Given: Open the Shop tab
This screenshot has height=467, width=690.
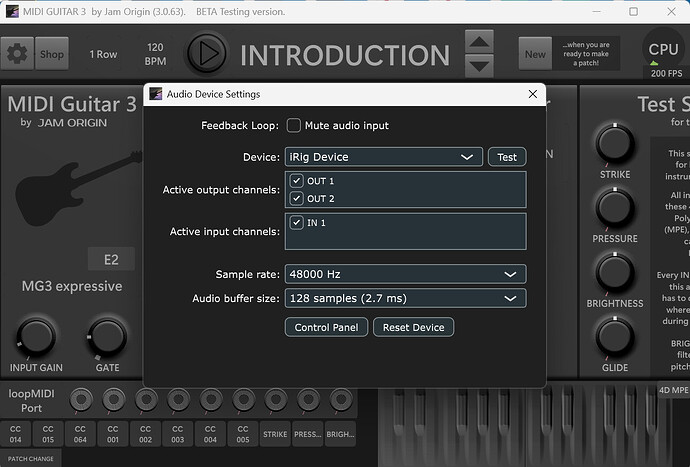Looking at the screenshot, I should [51, 54].
